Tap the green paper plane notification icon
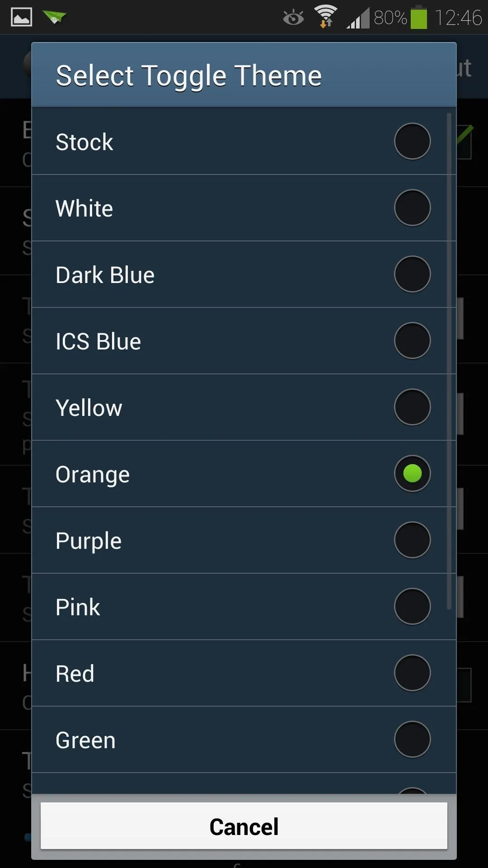 click(54, 17)
